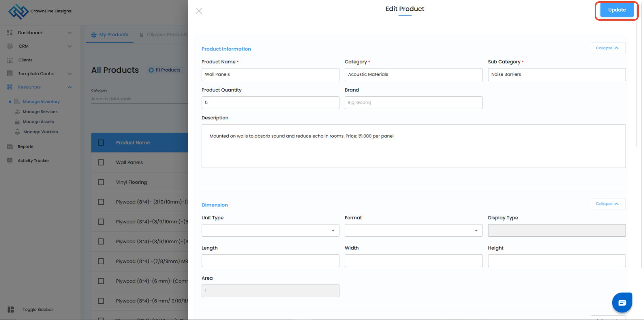
Task: Open the Format dropdown
Action: (413, 230)
